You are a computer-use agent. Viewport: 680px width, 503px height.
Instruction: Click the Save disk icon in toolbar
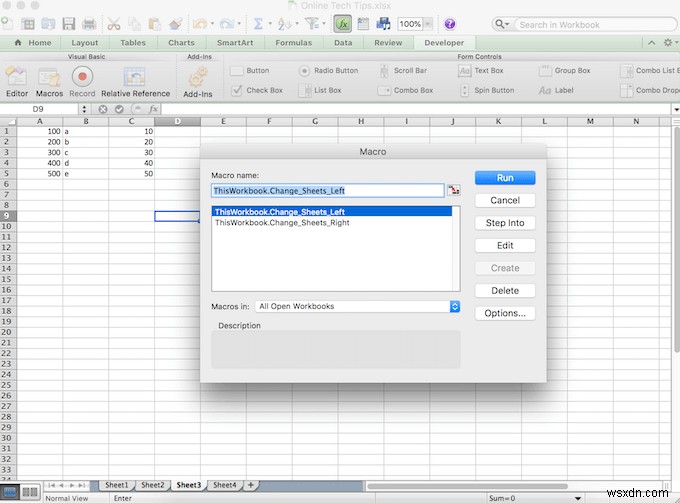pyautogui.click(x=69, y=24)
